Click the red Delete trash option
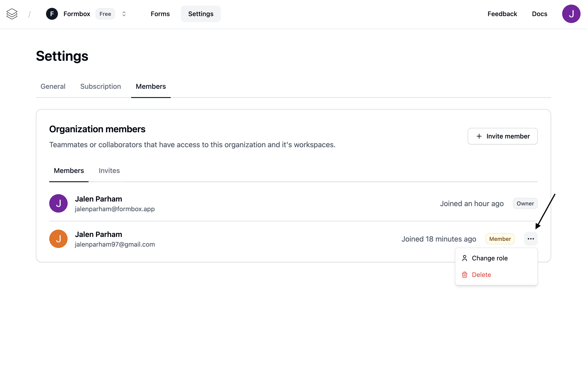 pyautogui.click(x=481, y=274)
